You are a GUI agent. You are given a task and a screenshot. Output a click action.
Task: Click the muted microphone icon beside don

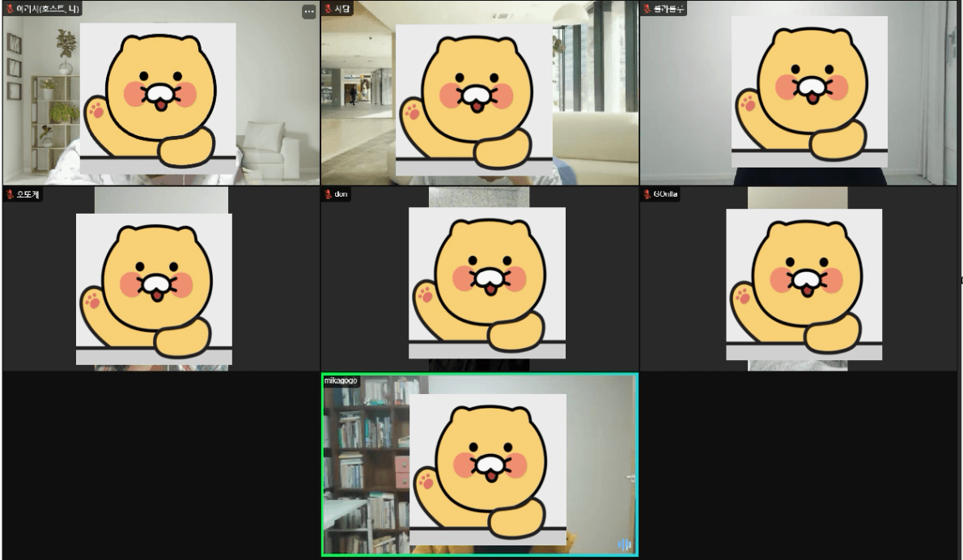point(329,194)
